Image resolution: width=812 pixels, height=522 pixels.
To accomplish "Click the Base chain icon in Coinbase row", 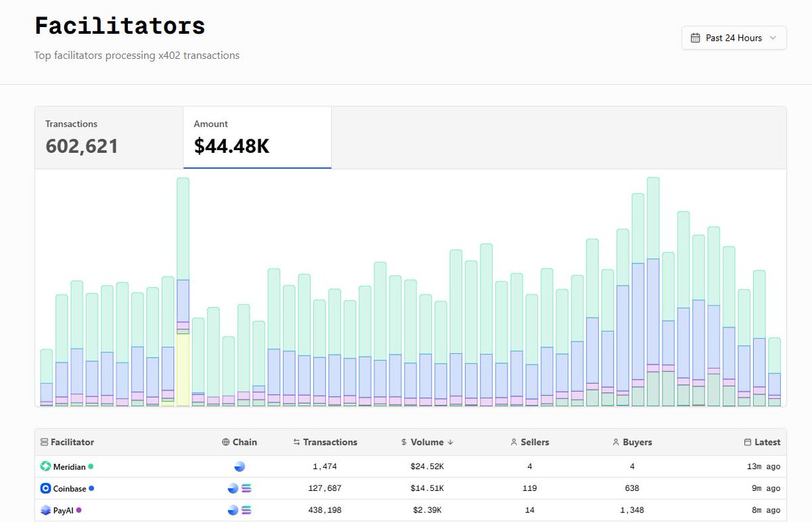I will (232, 488).
